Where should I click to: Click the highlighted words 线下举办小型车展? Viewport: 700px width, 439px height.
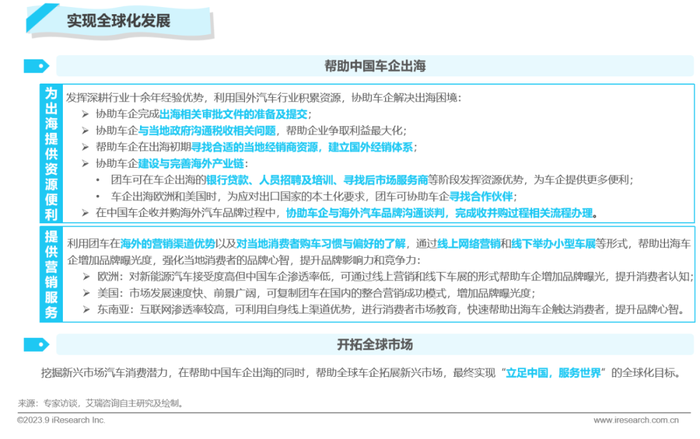[553, 243]
